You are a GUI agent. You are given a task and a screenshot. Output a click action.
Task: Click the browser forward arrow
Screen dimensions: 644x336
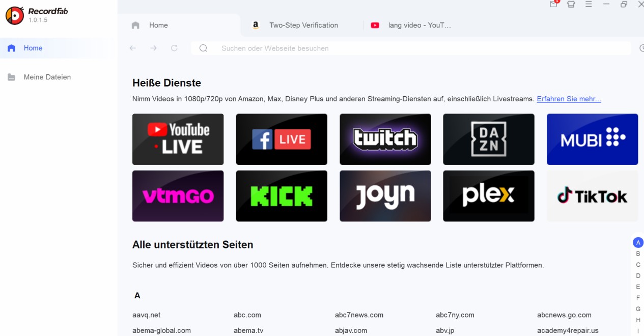click(153, 48)
